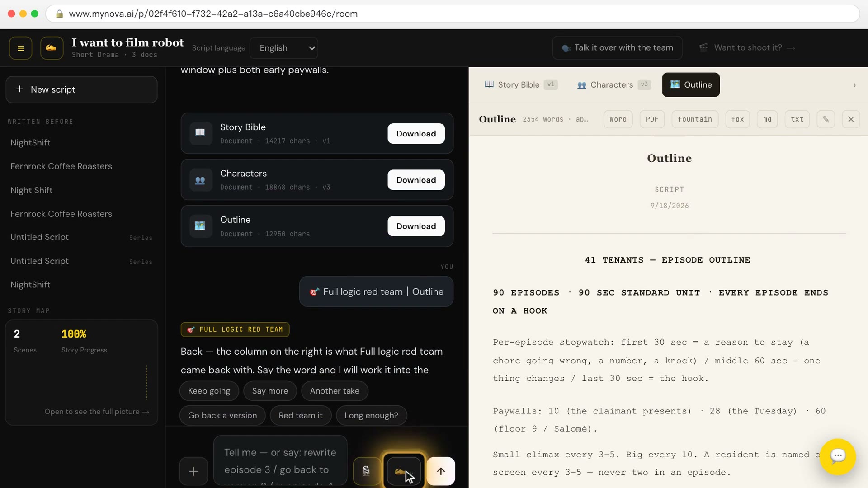Screen dimensions: 868x488
Task: Export outline as md
Action: point(767,119)
